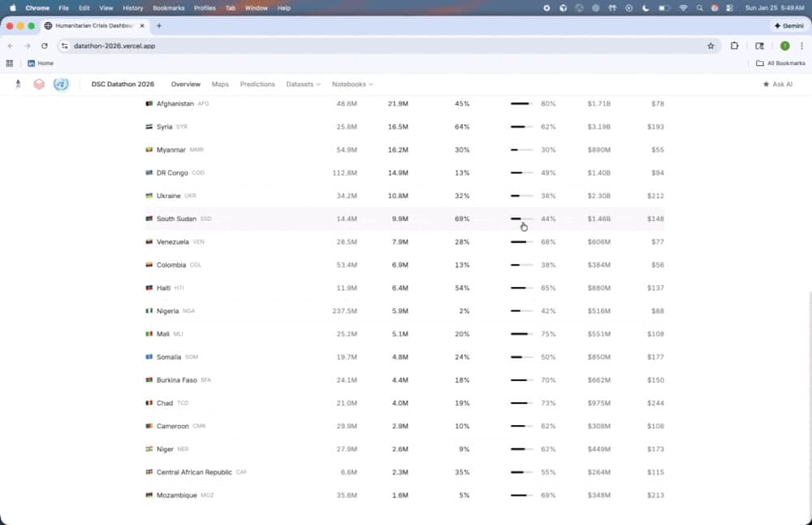812x525 pixels.
Task: Click the Burkina Faso country name
Action: [x=176, y=380]
